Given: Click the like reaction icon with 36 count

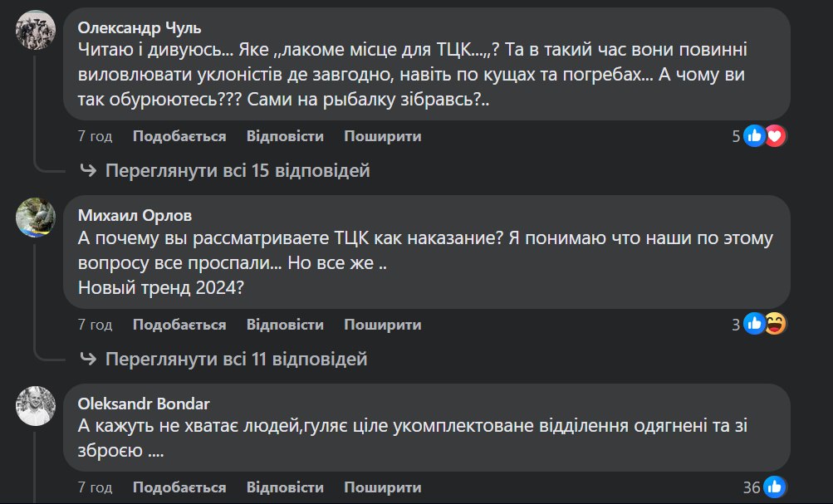Looking at the screenshot, I should tap(775, 487).
